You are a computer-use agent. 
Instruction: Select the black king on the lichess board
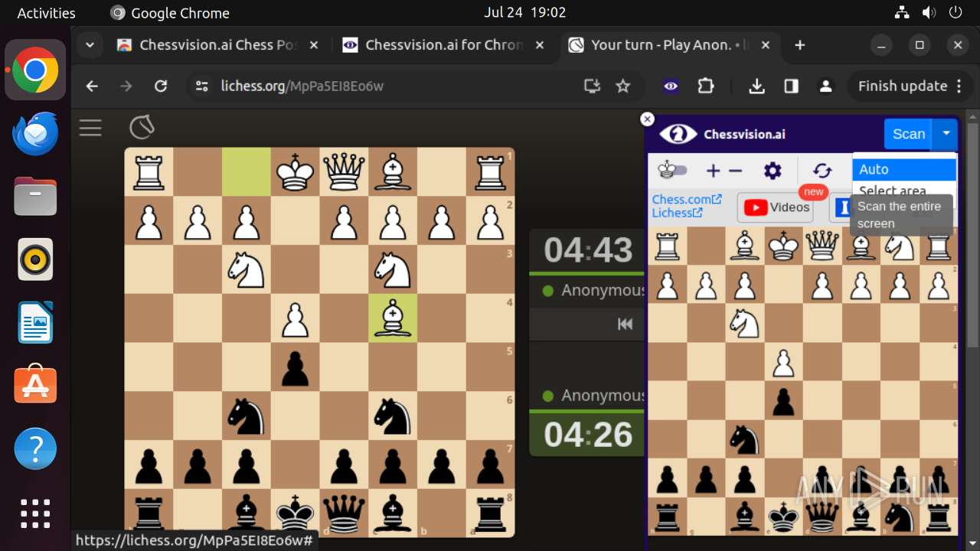tap(295, 513)
